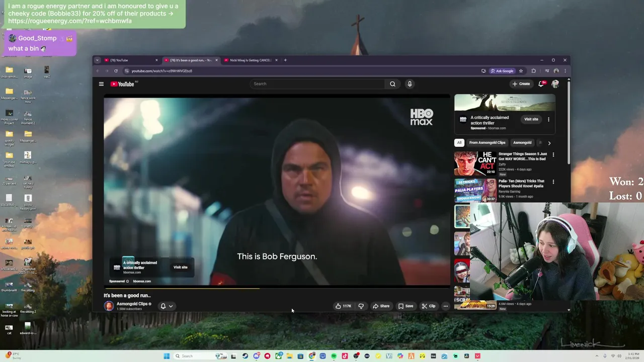Open the YouTube account avatar menu

click(x=555, y=84)
